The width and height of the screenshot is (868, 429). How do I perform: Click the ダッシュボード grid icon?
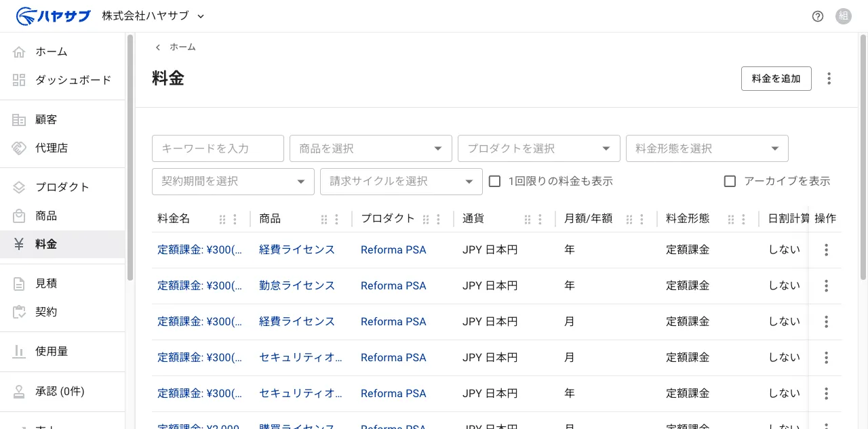[x=19, y=80]
